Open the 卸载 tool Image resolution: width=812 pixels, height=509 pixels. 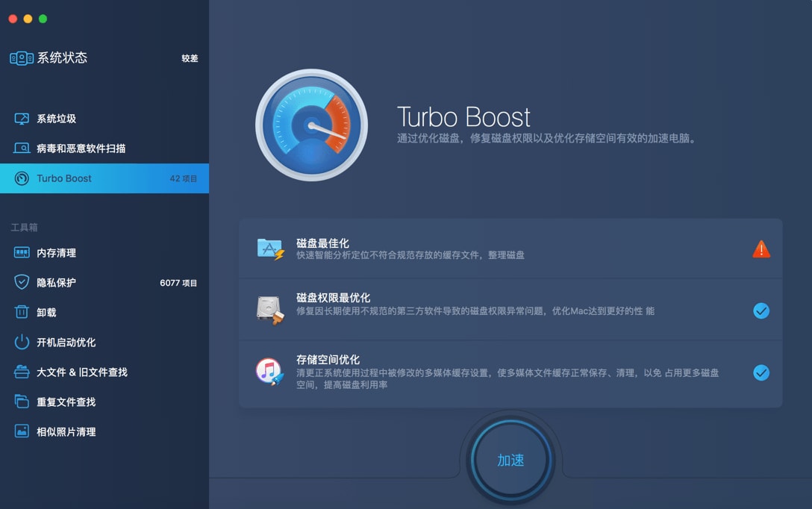(104, 312)
